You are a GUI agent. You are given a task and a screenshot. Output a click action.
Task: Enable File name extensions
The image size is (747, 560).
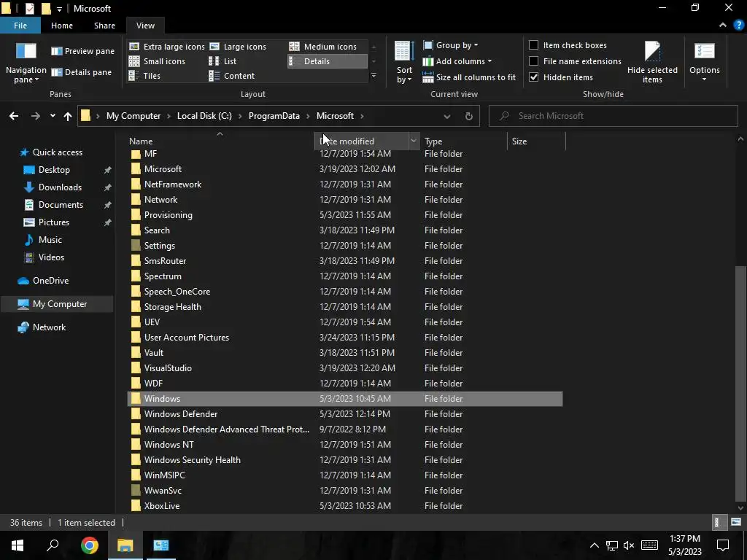tap(575, 61)
